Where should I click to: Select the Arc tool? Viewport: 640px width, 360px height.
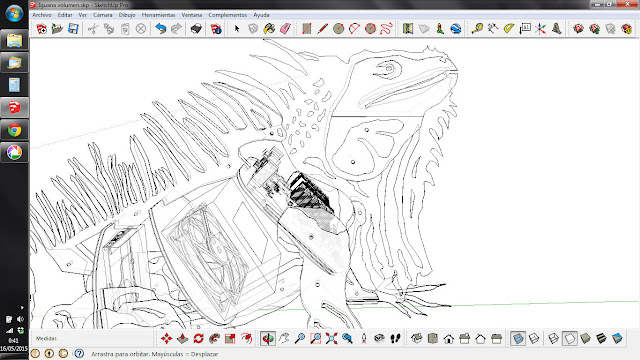tap(354, 29)
